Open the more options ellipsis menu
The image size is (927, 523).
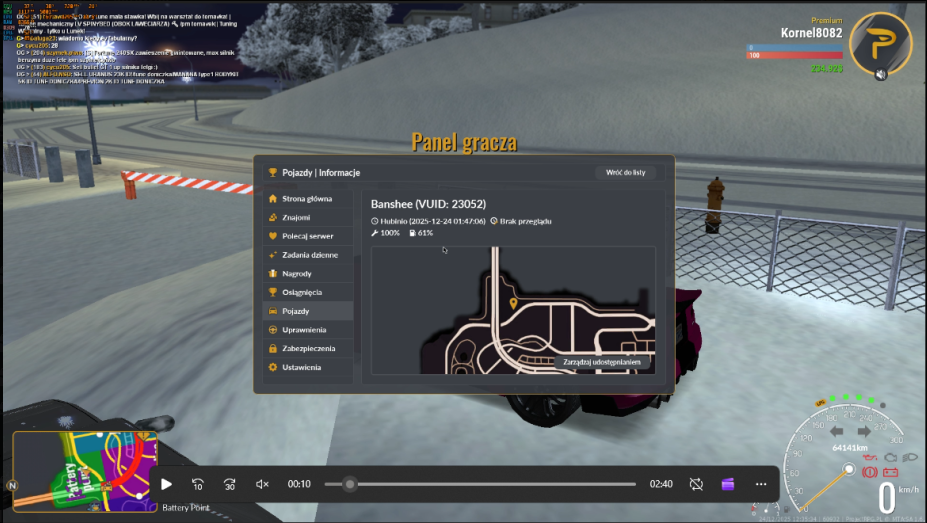click(x=761, y=485)
